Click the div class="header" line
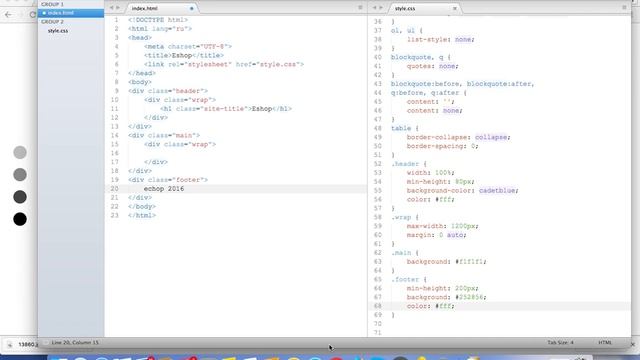The image size is (640, 360). [x=168, y=91]
